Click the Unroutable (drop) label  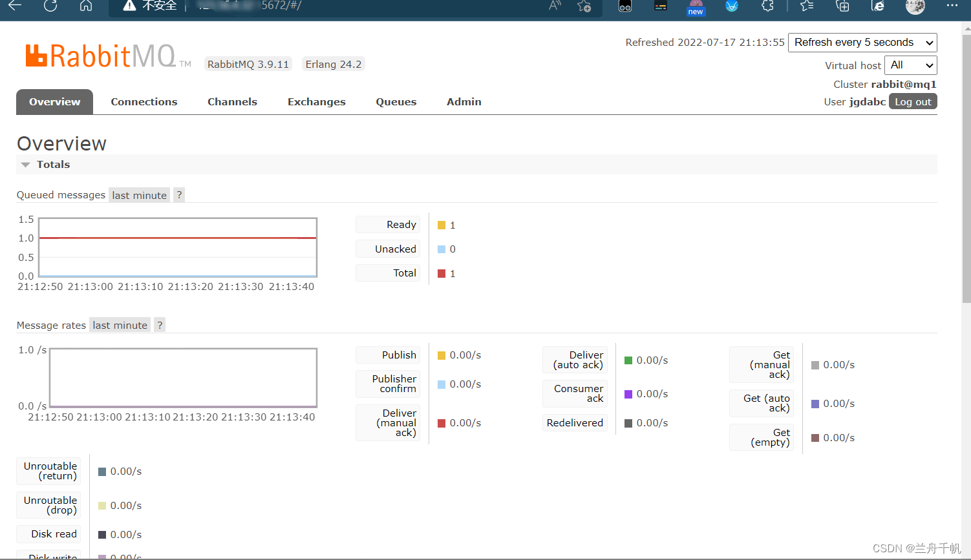(x=48, y=505)
